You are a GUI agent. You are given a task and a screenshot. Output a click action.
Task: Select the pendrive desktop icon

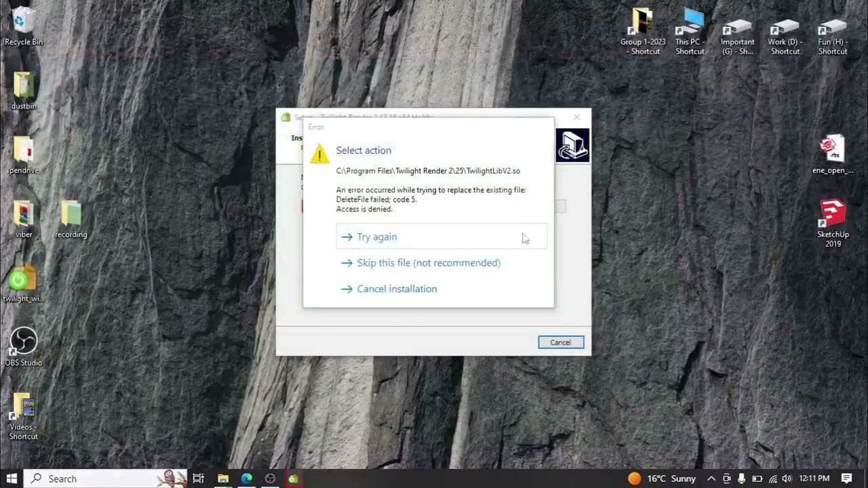click(x=23, y=155)
